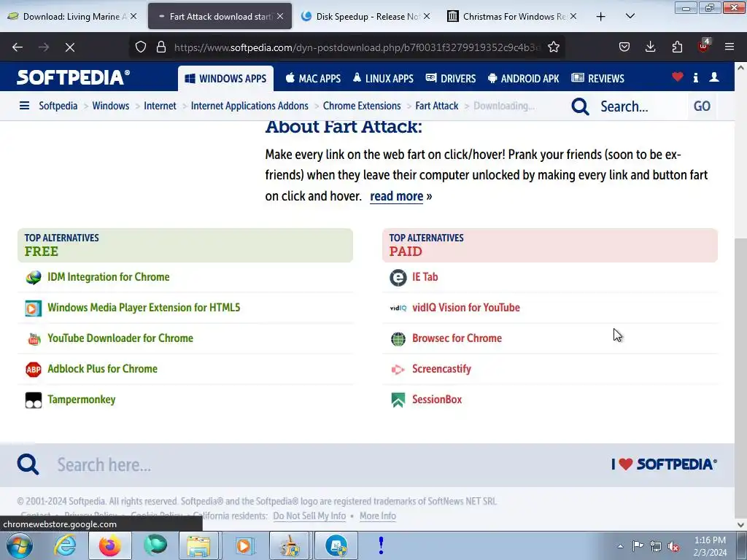Image resolution: width=747 pixels, height=560 pixels.
Task: Stop loading the page
Action: pyautogui.click(x=70, y=47)
